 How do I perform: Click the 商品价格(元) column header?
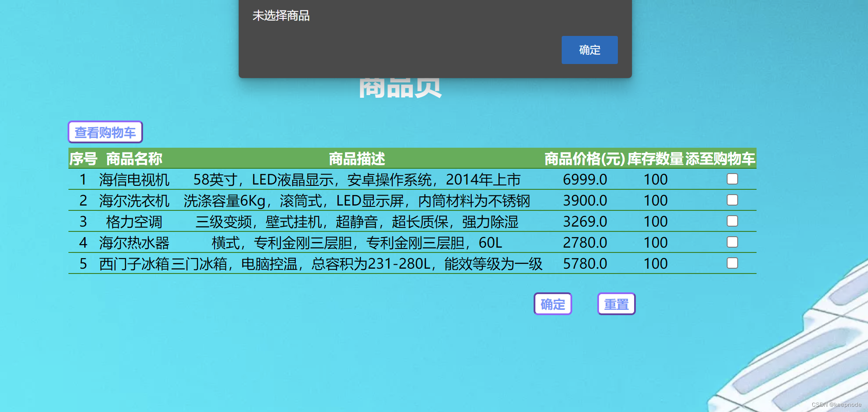click(x=585, y=159)
